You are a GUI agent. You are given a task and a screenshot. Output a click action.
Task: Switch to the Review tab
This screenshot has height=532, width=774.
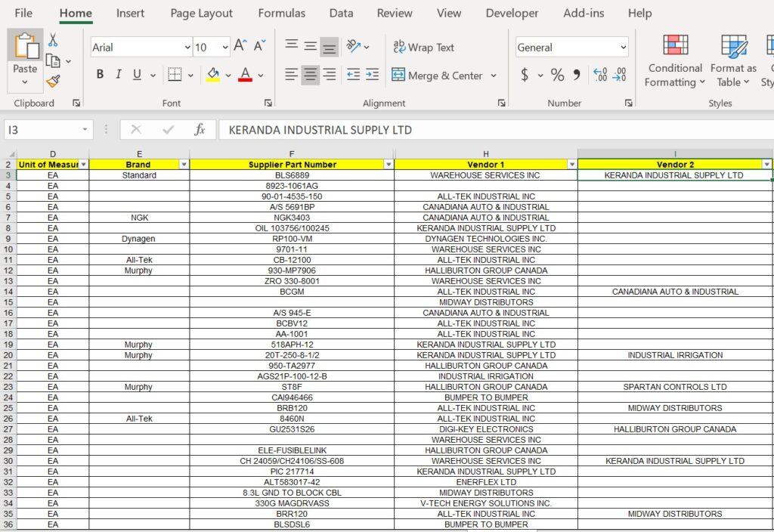(395, 14)
